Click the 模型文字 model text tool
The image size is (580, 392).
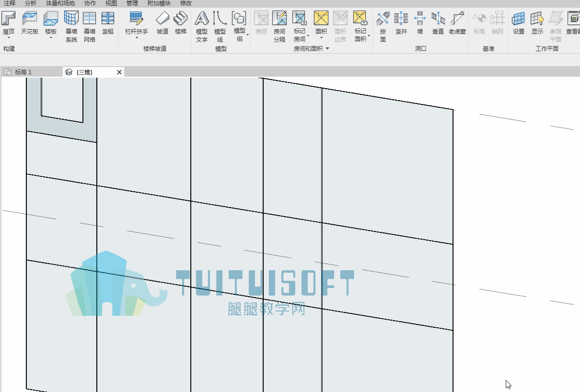[x=202, y=27]
